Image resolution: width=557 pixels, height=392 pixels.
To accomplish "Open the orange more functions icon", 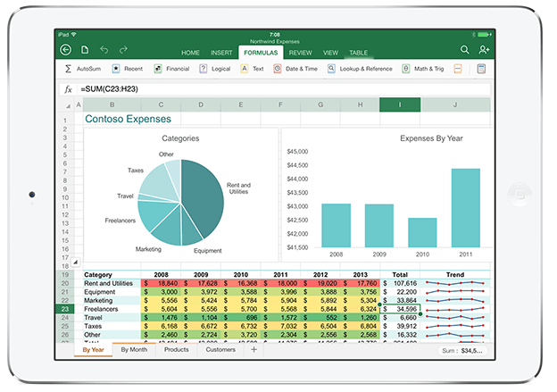I will click(x=458, y=69).
